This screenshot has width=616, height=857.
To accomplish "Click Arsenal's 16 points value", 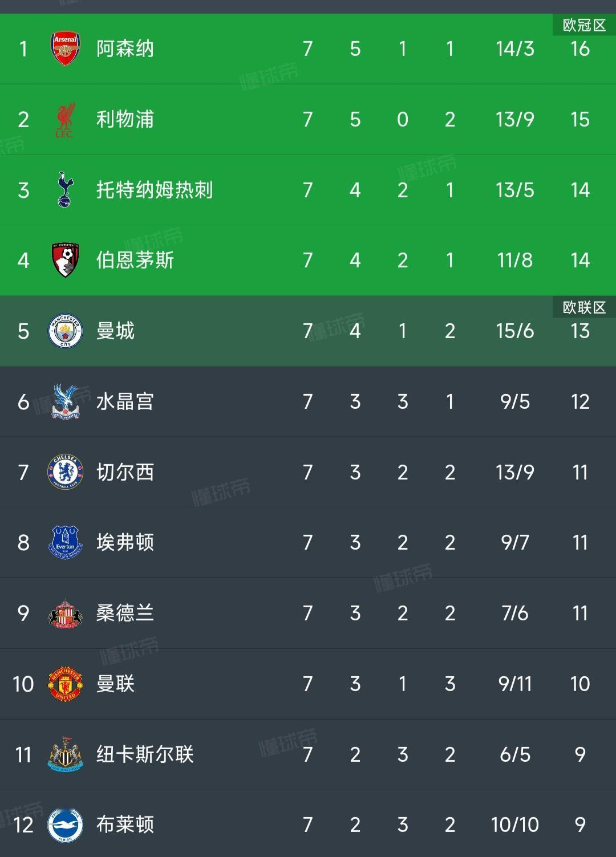I will (580, 49).
